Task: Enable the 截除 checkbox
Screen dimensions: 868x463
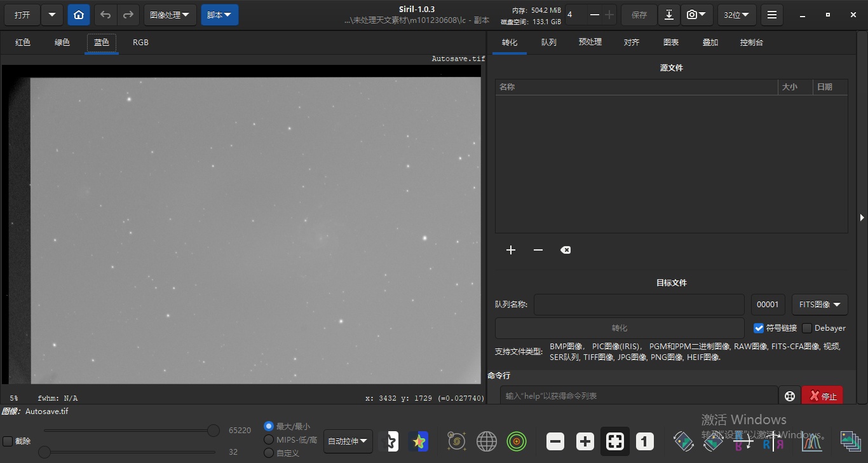Action: [8, 441]
